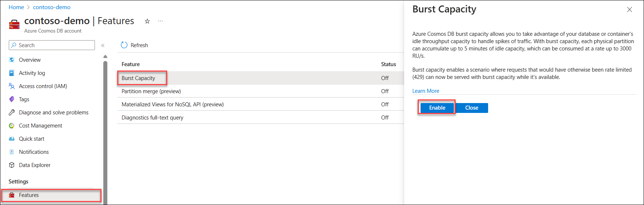Open the more options ellipsis menu

click(160, 21)
